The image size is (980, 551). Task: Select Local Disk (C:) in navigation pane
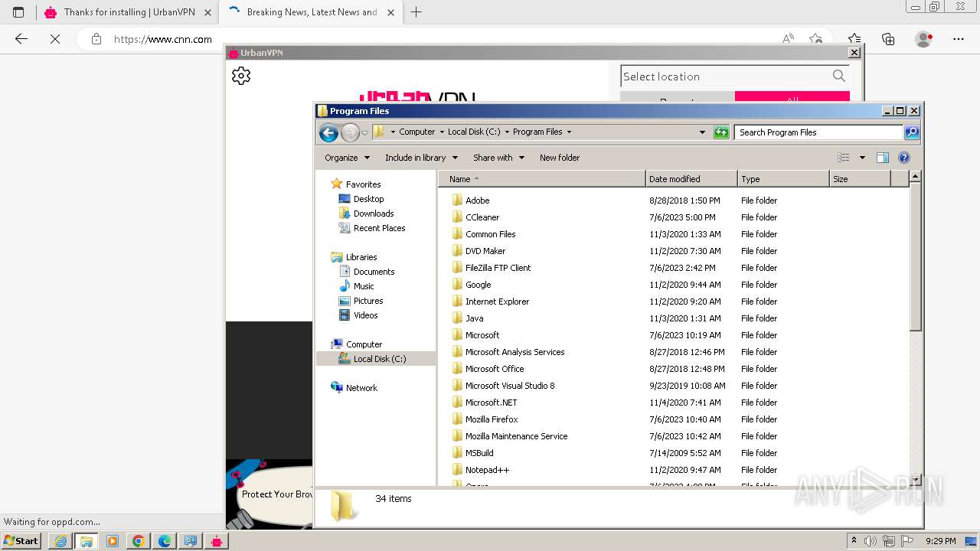380,359
